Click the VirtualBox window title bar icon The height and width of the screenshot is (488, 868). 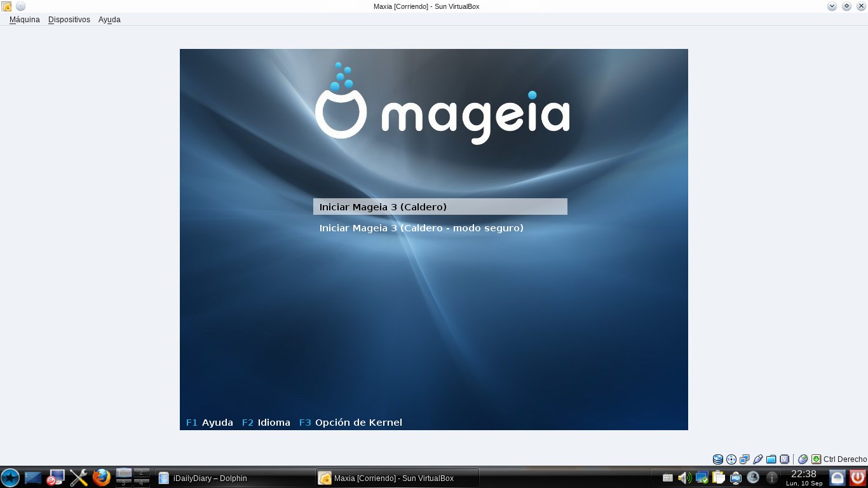click(x=6, y=6)
